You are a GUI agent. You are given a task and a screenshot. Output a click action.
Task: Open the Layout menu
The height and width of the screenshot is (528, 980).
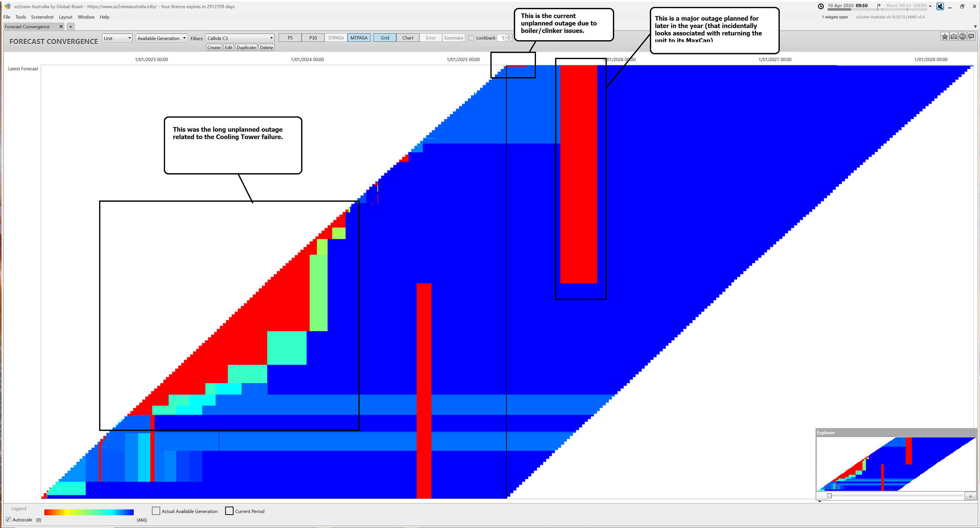pos(65,17)
